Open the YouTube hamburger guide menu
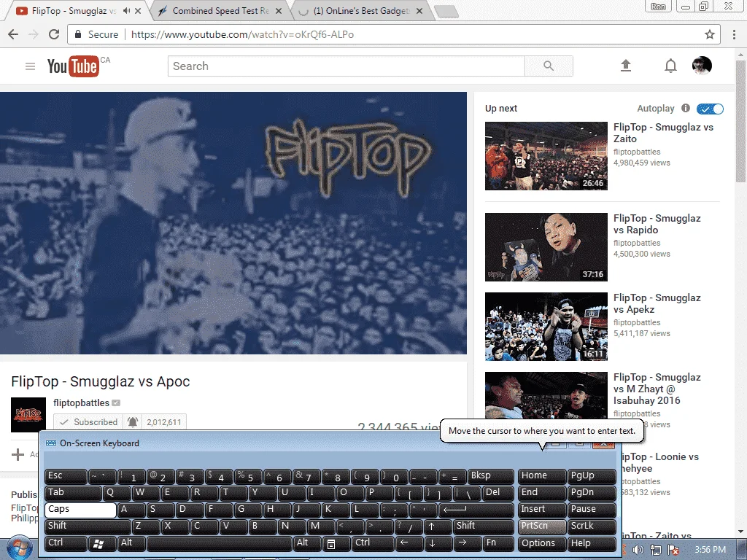The height and width of the screenshot is (560, 747). pos(30,66)
